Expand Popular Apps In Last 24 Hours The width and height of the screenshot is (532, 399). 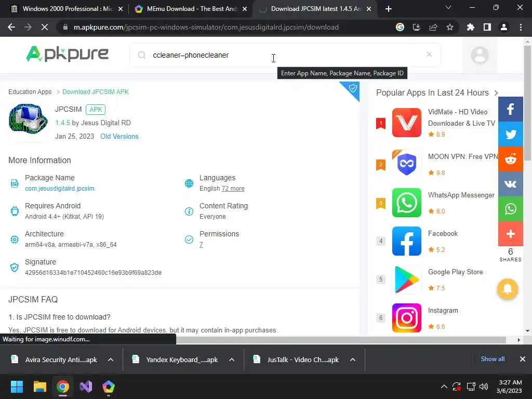click(x=496, y=92)
